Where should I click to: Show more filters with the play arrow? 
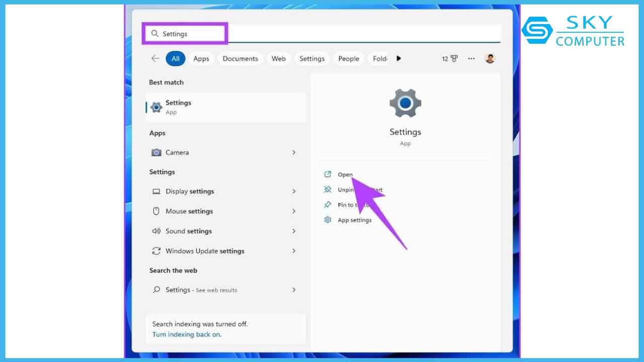coord(398,58)
